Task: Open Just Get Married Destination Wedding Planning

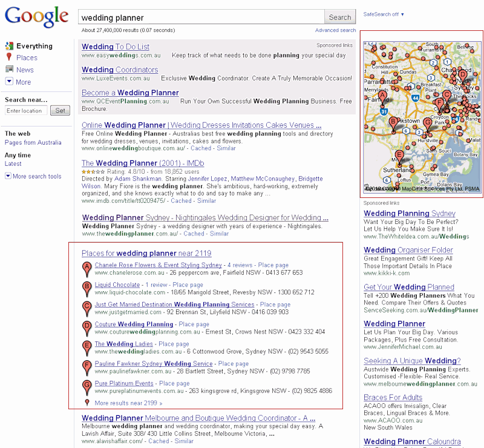Action: 174,305
